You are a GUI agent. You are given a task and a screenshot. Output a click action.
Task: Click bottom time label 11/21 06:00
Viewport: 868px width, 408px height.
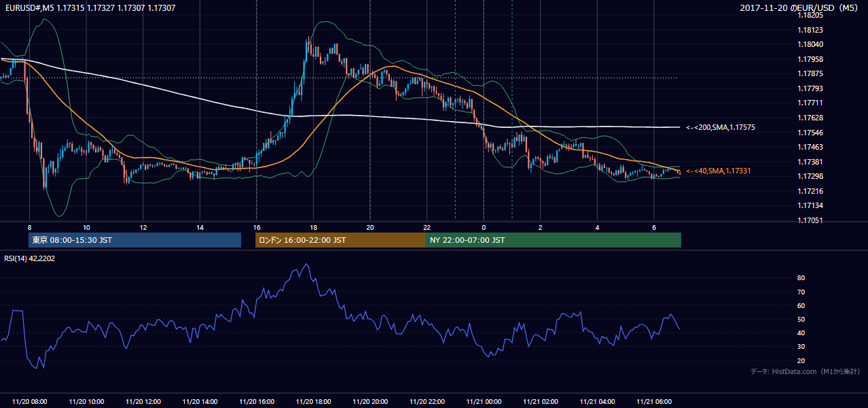tap(654, 402)
